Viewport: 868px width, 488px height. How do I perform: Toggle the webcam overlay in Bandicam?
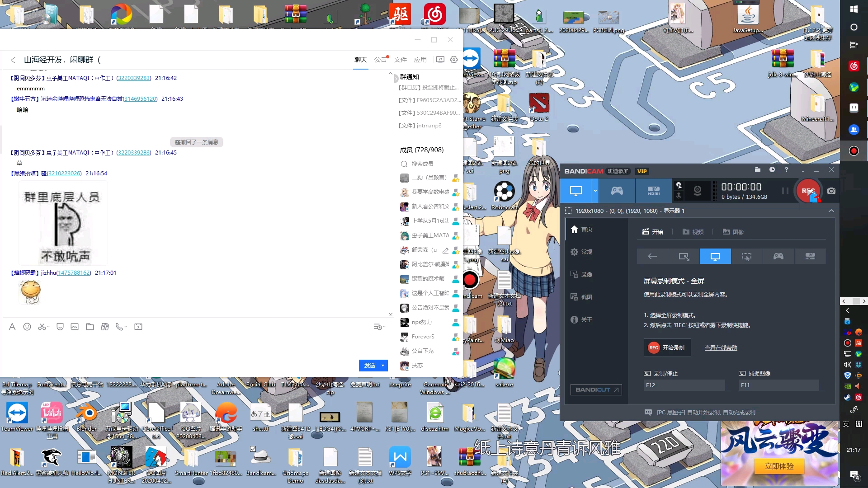coord(698,191)
